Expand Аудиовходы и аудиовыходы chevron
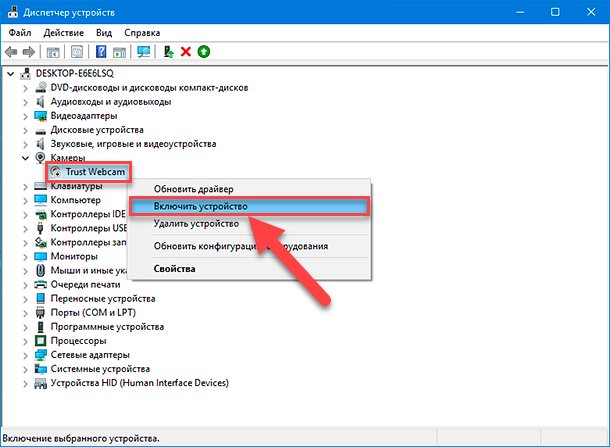 tap(25, 102)
